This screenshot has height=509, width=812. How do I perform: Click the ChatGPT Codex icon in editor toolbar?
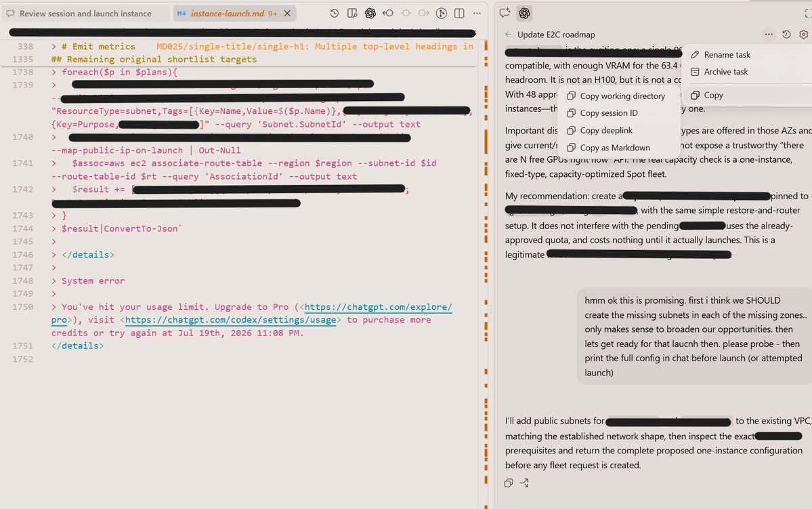370,14
